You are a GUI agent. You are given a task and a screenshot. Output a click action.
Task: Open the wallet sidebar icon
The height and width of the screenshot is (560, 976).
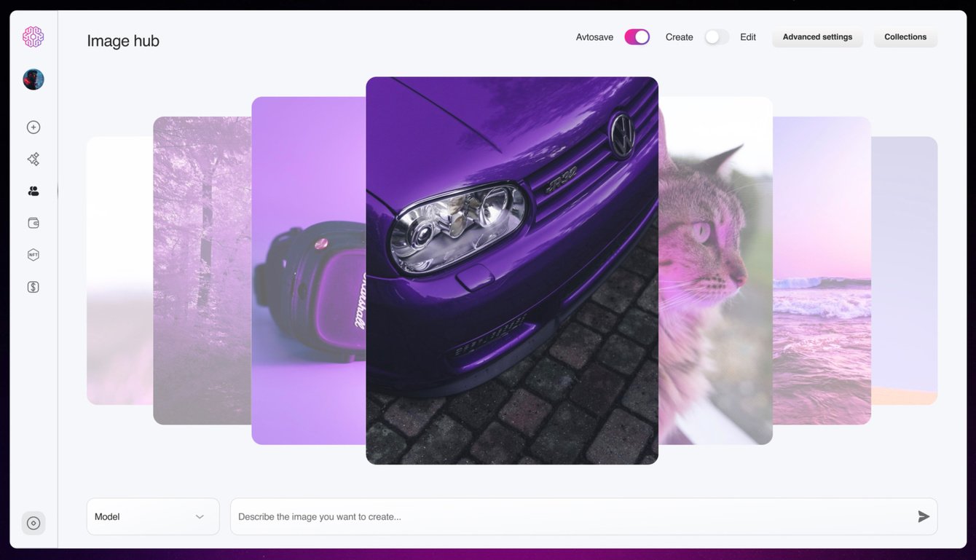click(x=34, y=223)
